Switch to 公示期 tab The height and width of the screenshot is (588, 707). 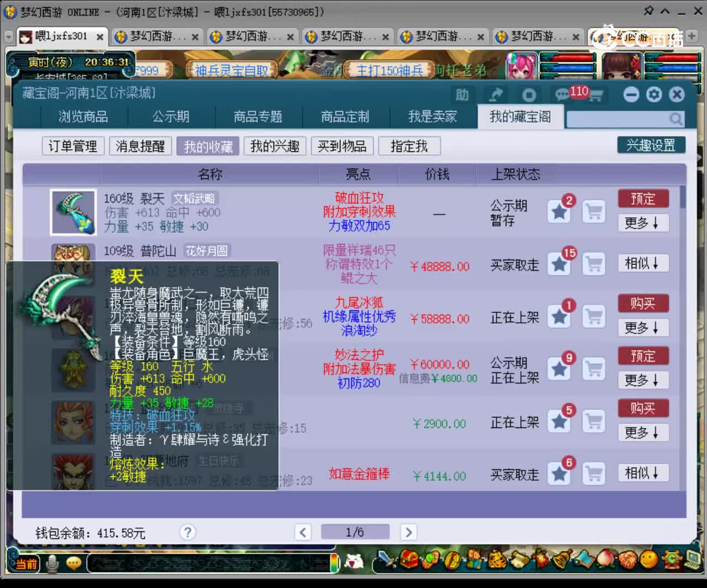tap(171, 117)
